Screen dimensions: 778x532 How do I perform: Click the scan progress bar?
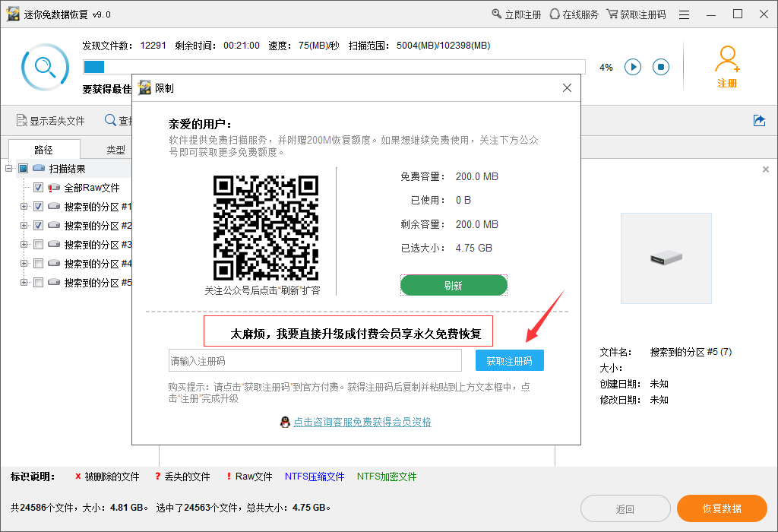click(x=334, y=67)
